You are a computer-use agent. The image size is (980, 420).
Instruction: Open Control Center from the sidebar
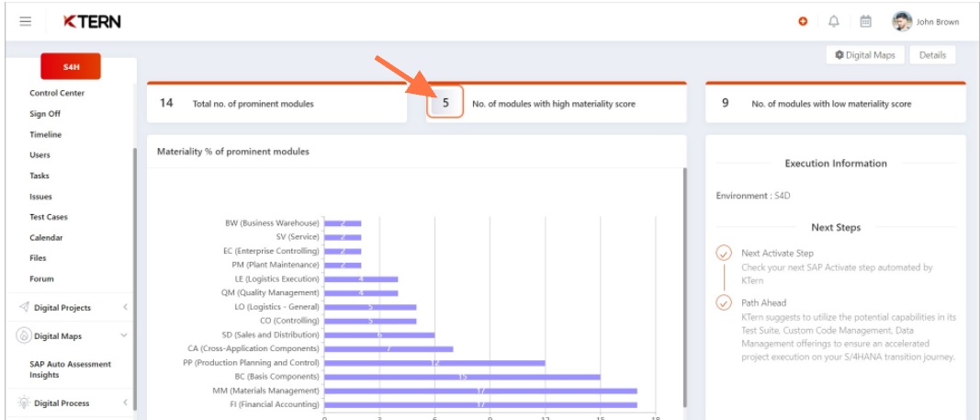point(57,93)
